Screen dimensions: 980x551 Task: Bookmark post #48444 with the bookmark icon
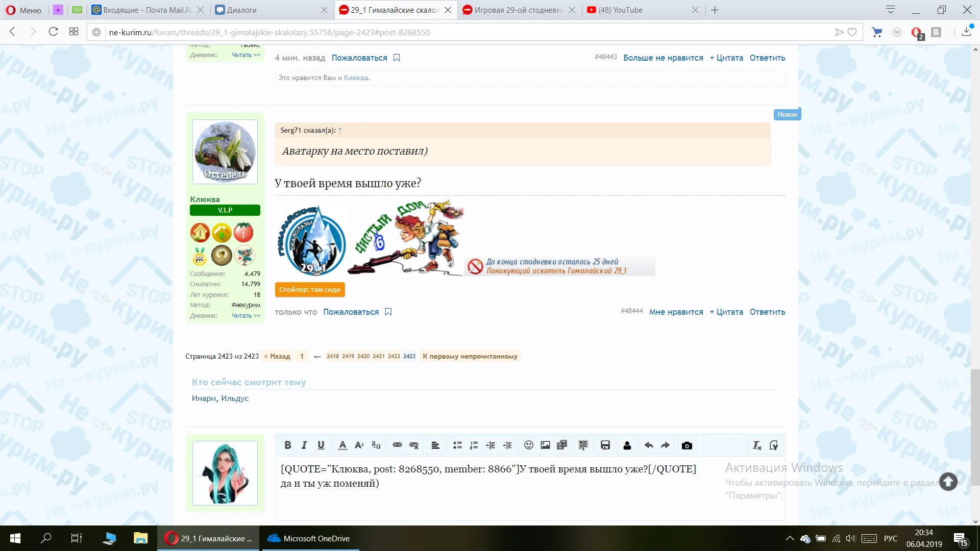[x=388, y=312]
